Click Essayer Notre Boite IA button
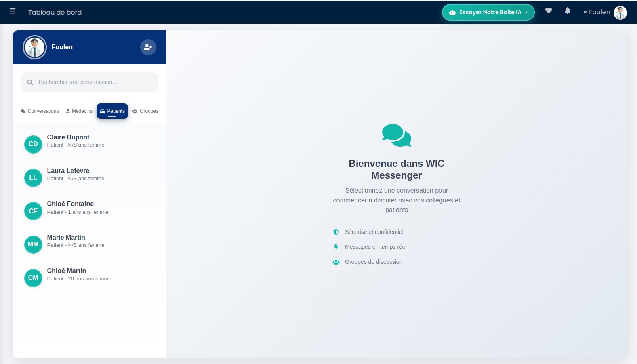This screenshot has width=637, height=364. [x=488, y=12]
